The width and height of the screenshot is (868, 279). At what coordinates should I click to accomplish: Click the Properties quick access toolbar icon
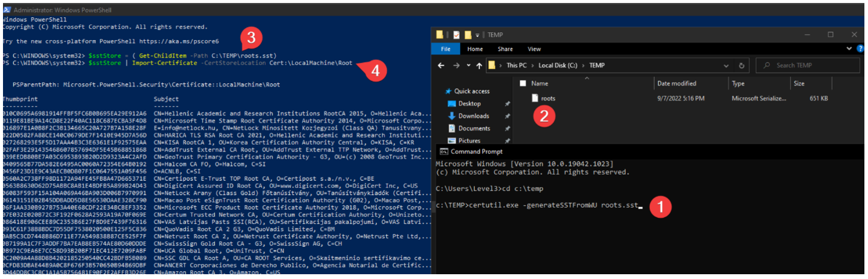point(455,35)
